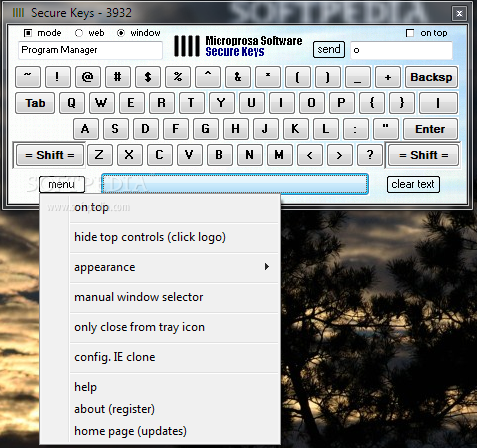
Task: Click the send button
Action: coord(329,50)
